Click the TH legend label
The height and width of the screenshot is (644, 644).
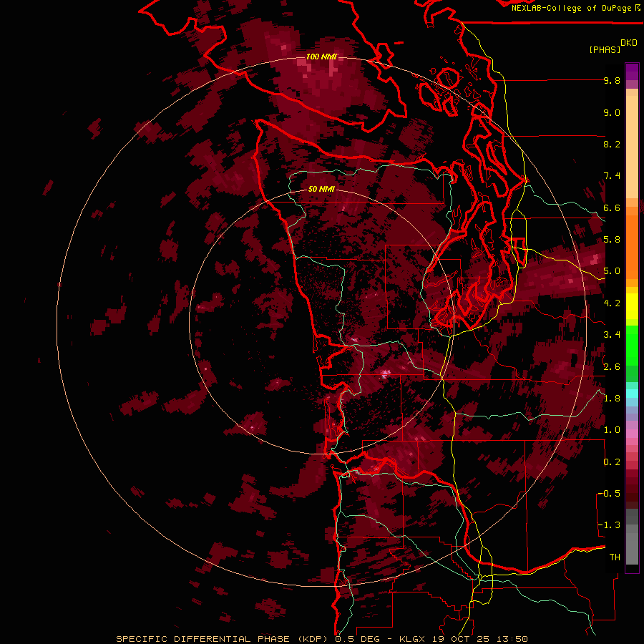tap(615, 557)
